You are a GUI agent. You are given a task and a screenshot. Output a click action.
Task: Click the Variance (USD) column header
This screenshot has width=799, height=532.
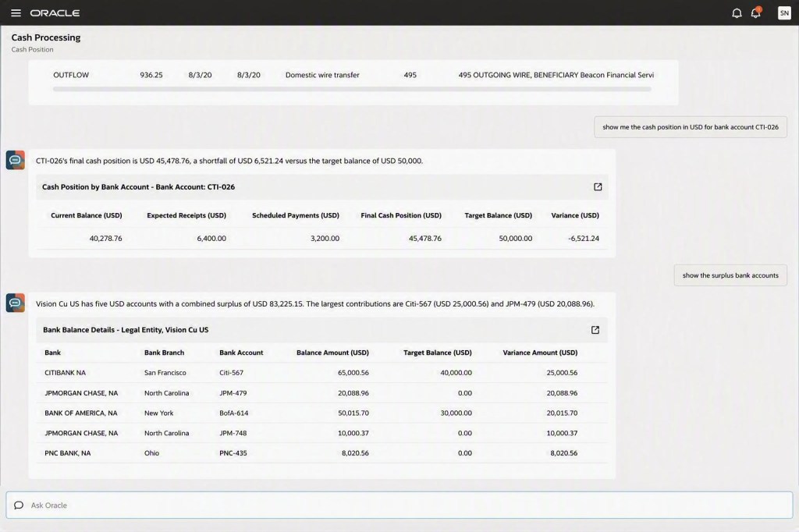(x=575, y=215)
